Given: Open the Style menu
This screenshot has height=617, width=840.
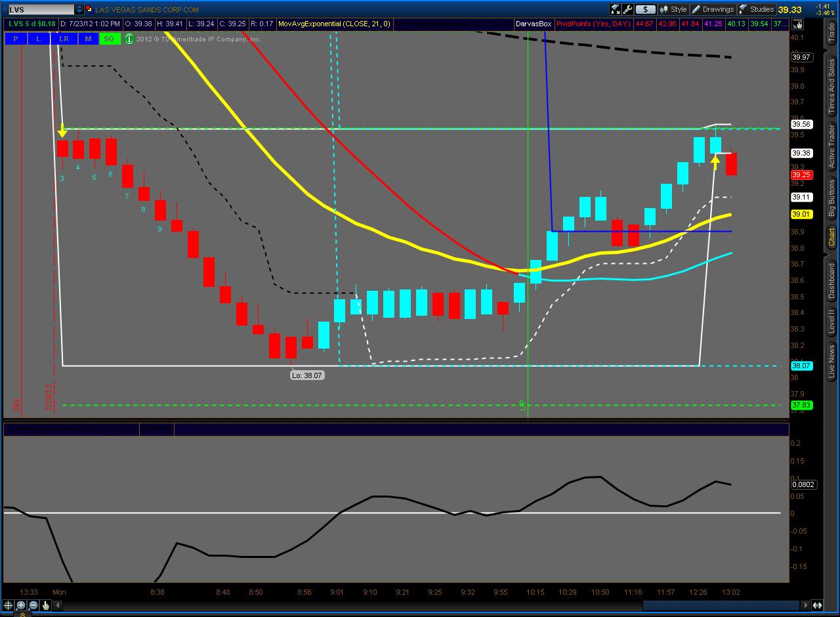Looking at the screenshot, I should [x=673, y=9].
